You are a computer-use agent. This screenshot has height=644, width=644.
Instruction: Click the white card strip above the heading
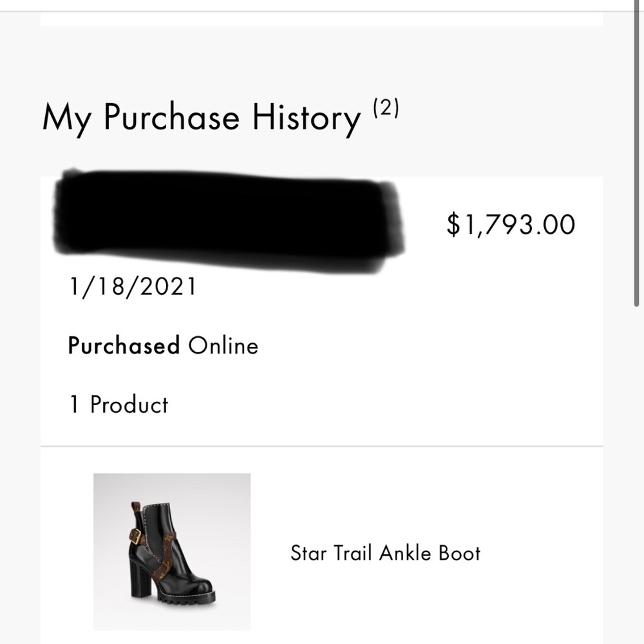[322, 19]
